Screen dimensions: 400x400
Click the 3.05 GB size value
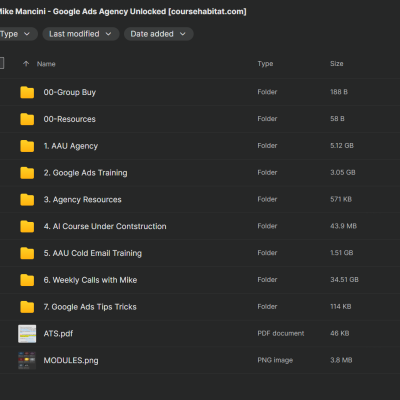tap(343, 172)
